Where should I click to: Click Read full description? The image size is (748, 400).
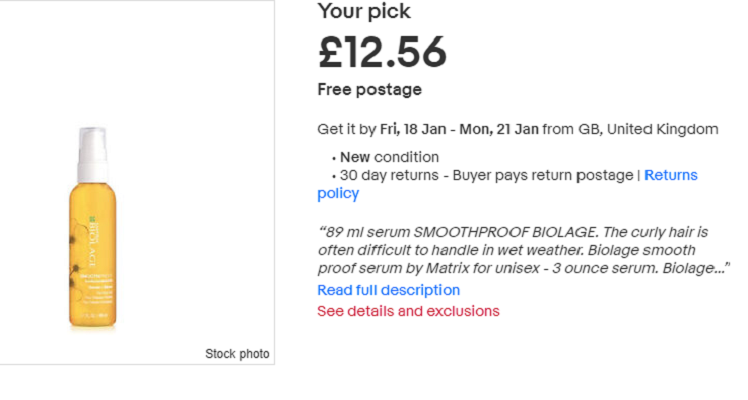[x=388, y=290]
